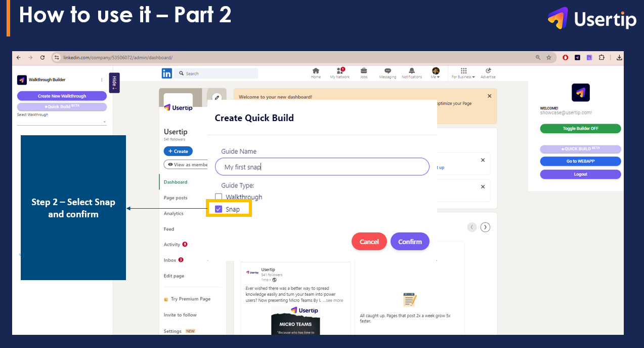Click Usertip logo in slide header
This screenshot has width=644, height=348.
point(592,19)
